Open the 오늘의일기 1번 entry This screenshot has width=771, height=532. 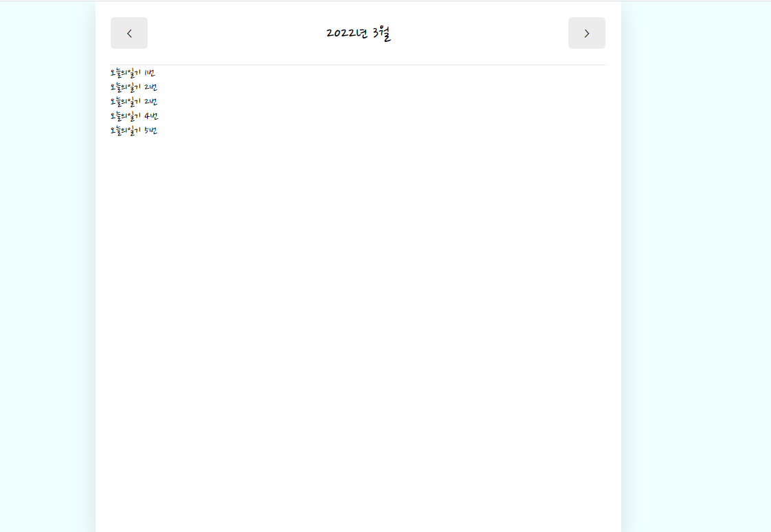coord(133,74)
